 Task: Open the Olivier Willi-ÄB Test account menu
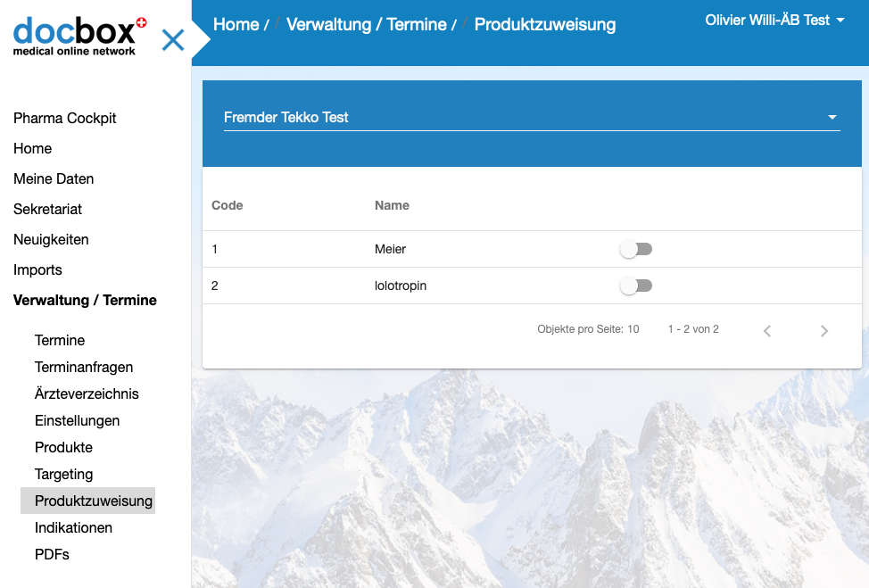(773, 19)
